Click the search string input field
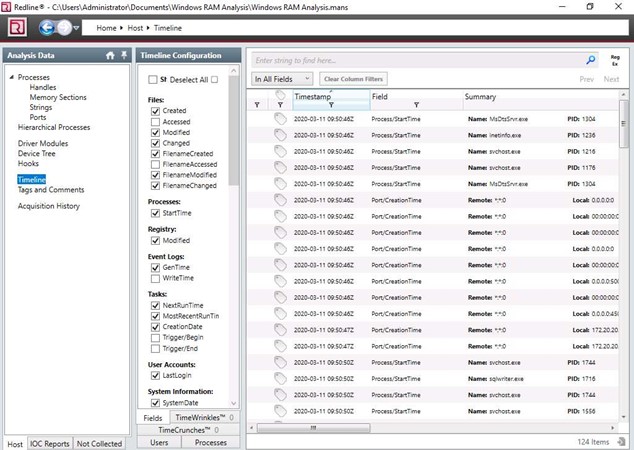Screen dimensions: 634x450 click(415, 60)
